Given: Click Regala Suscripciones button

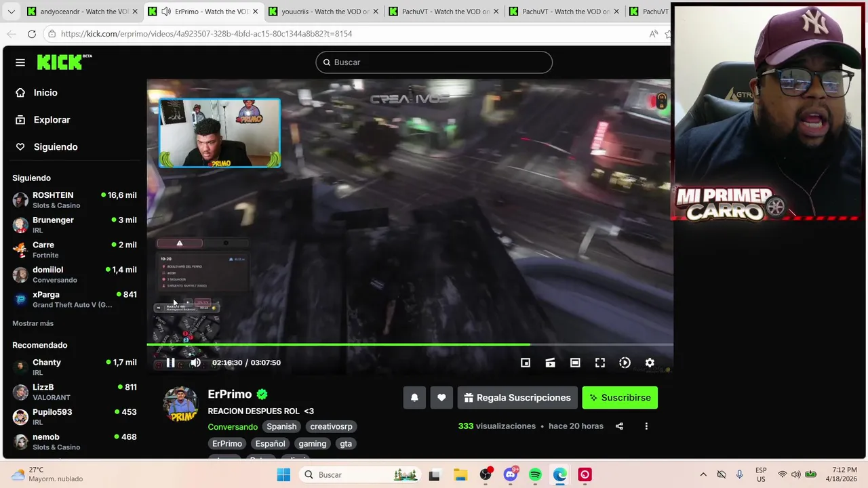Looking at the screenshot, I should 517,398.
